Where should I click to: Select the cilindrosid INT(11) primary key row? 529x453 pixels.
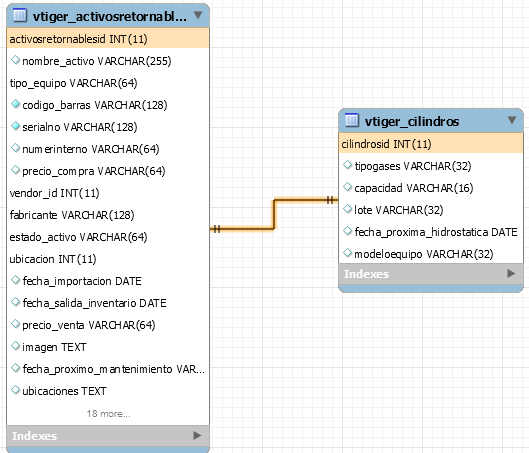431,144
